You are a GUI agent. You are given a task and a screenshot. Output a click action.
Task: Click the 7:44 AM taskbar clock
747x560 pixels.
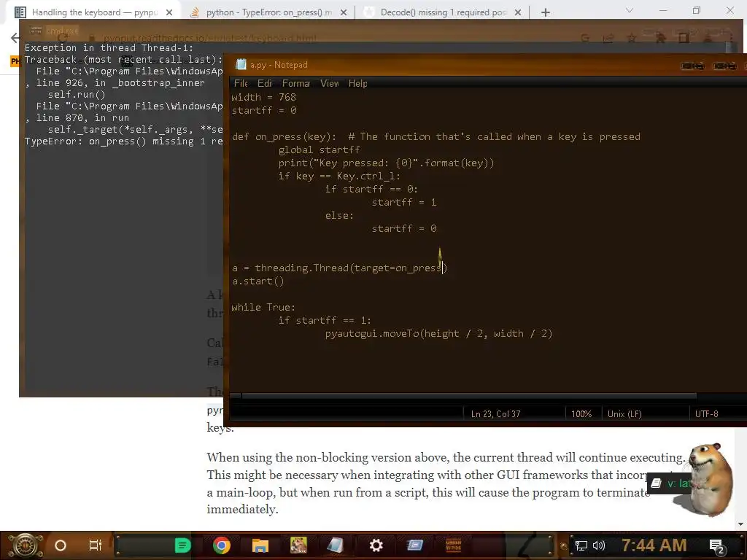[654, 545]
